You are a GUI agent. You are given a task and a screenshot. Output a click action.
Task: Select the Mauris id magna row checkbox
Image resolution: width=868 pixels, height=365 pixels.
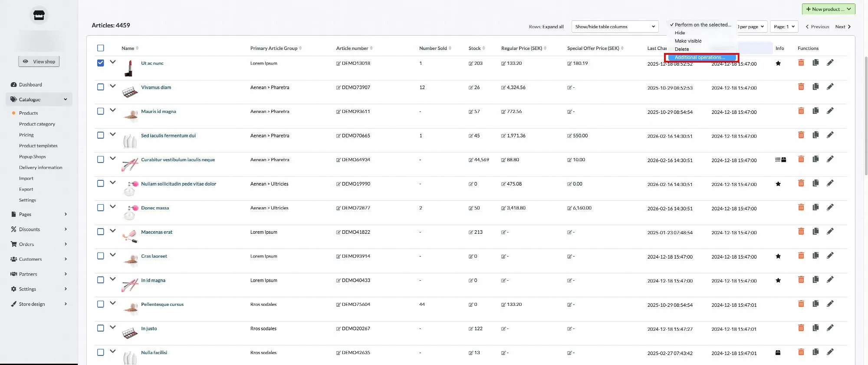tap(101, 111)
